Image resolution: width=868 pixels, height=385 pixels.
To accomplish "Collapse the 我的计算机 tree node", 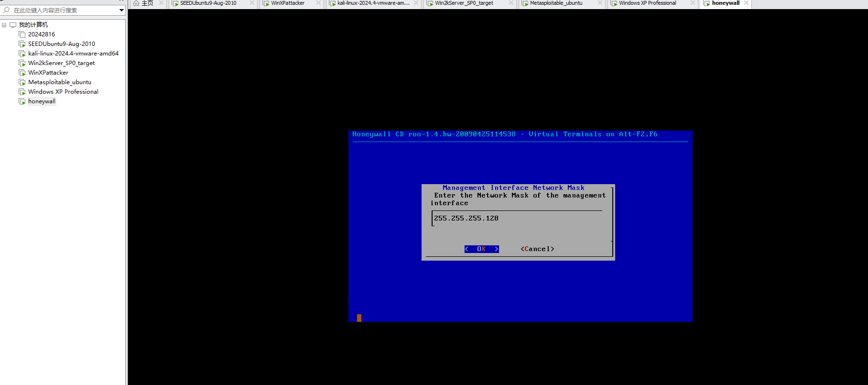I will click(4, 25).
